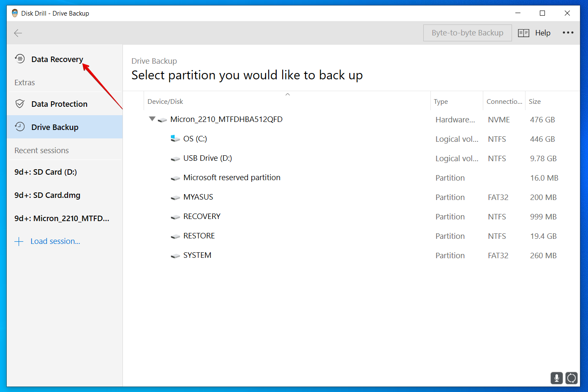Select the SYSTEM partition
Viewport: 588px width, 392px height.
pyautogui.click(x=351, y=255)
